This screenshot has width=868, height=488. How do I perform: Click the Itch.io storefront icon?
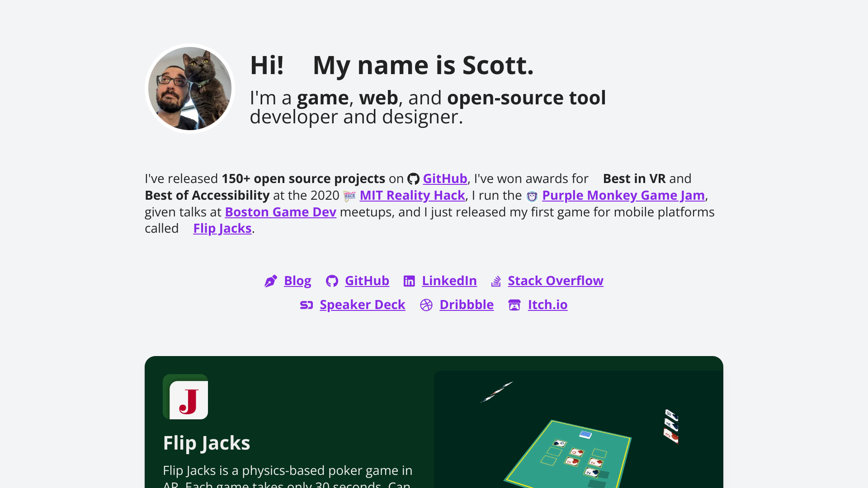[x=514, y=305]
